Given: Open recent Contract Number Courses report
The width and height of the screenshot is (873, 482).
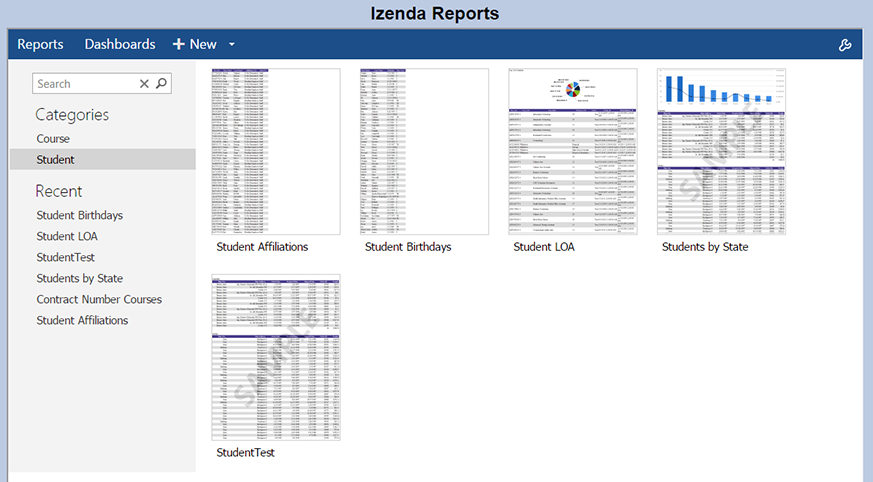Looking at the screenshot, I should click(99, 299).
